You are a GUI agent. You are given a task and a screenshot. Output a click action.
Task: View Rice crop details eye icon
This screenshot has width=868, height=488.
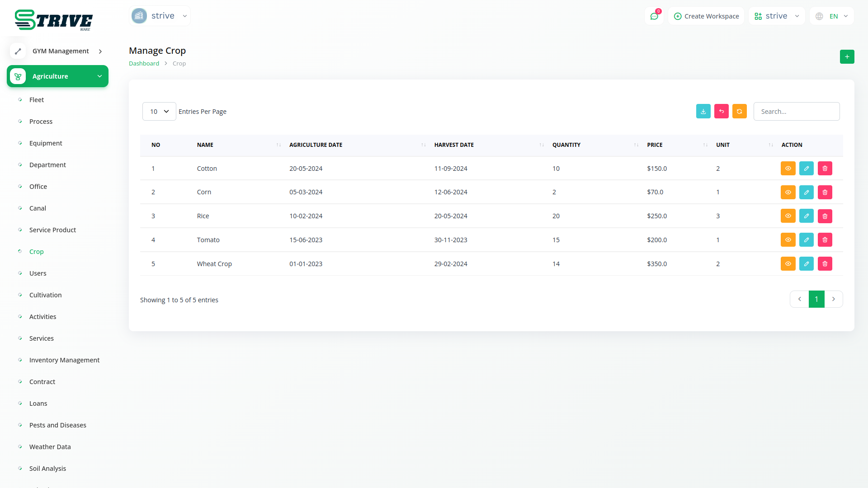(x=788, y=216)
